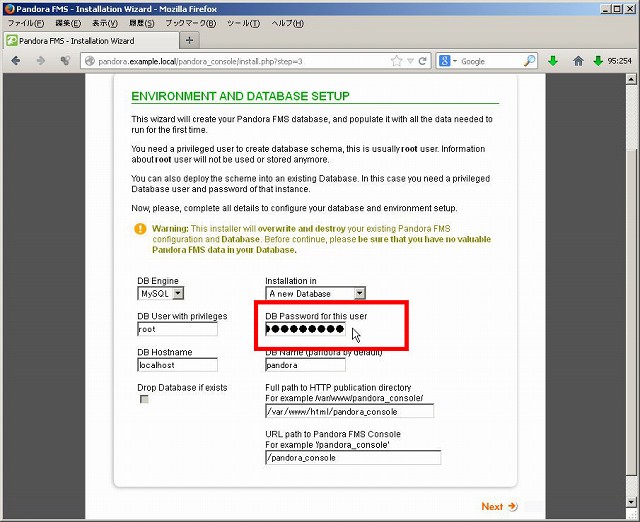The width and height of the screenshot is (640, 522).
Task: Click the DB Password field
Action: coord(305,329)
